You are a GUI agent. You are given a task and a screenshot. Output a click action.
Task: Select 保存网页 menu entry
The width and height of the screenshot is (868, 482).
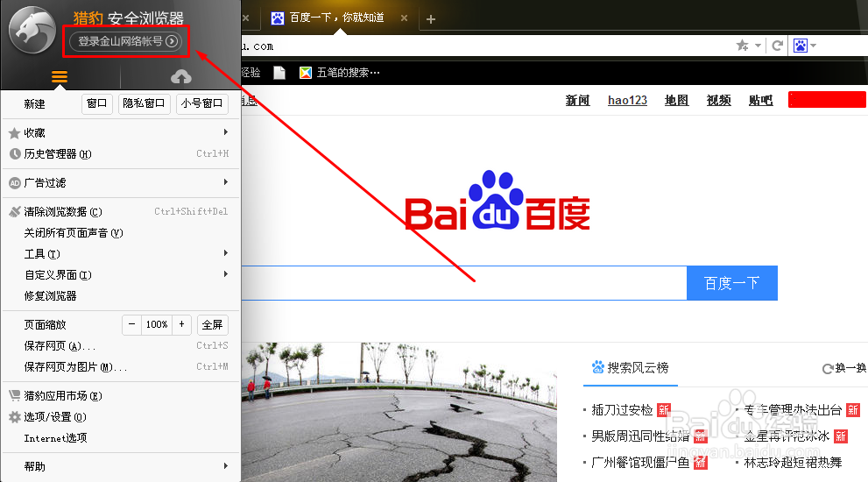click(x=121, y=345)
